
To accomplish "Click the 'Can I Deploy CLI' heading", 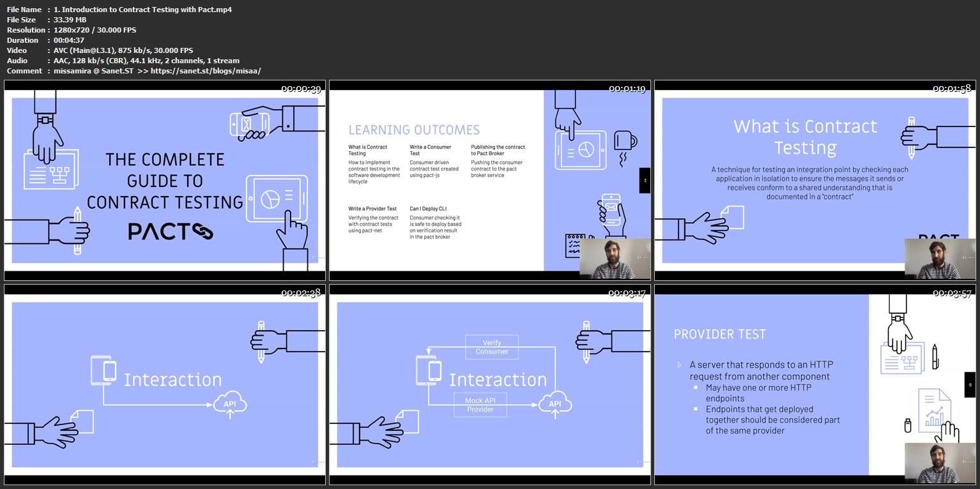I will pos(429,209).
